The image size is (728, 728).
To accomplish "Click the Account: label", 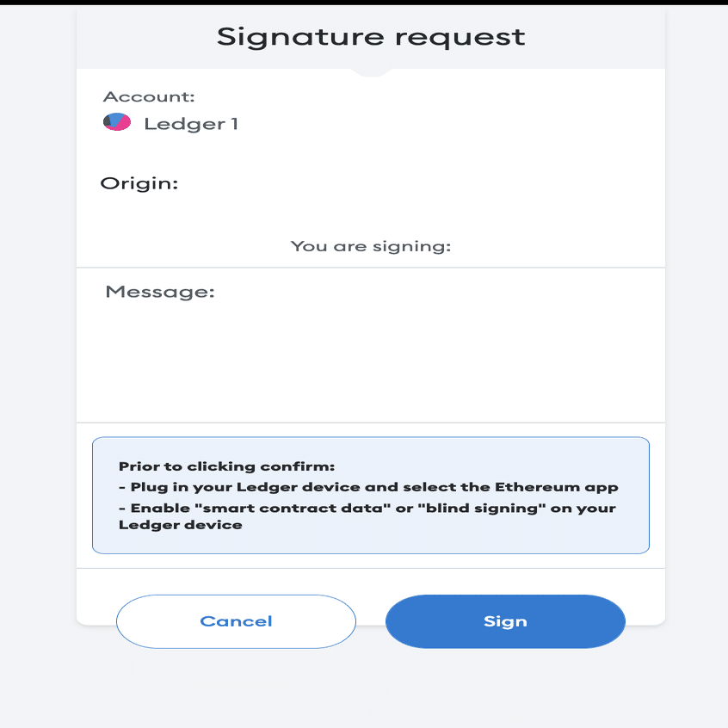I will coord(149,96).
